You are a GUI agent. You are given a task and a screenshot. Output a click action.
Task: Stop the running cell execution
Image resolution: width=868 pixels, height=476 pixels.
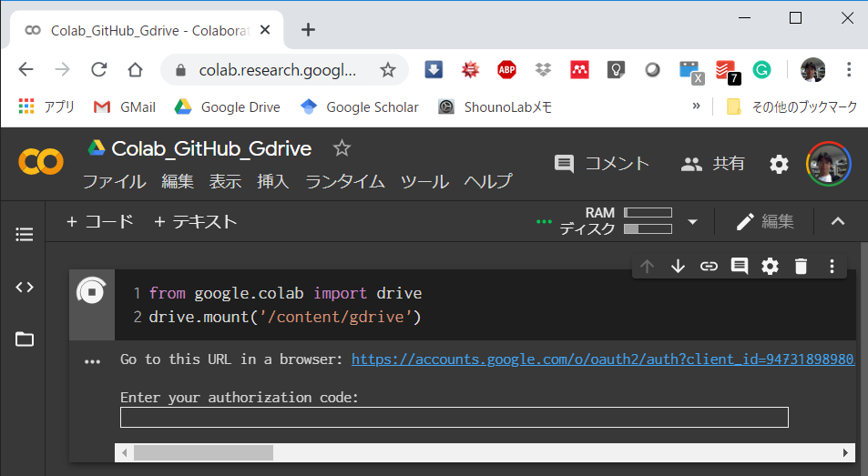pyautogui.click(x=91, y=291)
